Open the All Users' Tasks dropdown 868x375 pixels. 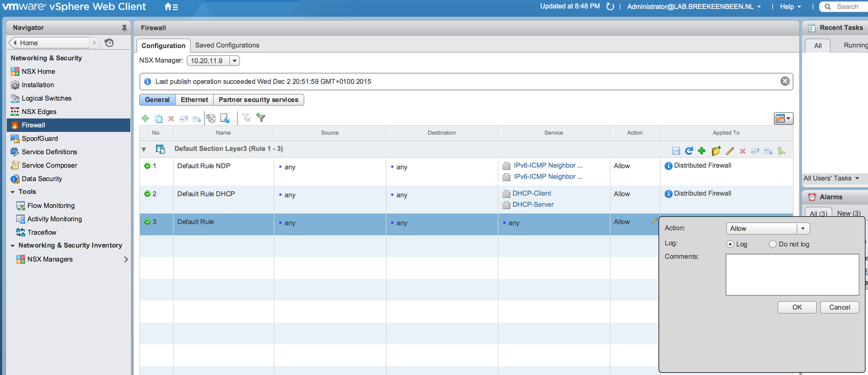831,178
